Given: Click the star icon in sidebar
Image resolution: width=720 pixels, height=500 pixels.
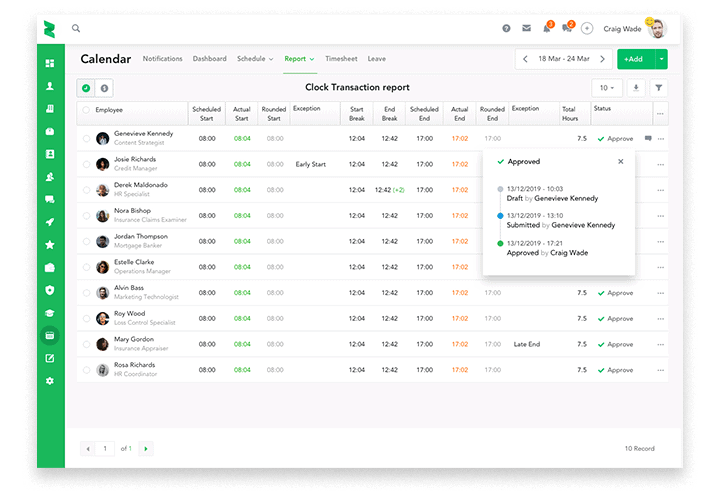Looking at the screenshot, I should [49, 245].
